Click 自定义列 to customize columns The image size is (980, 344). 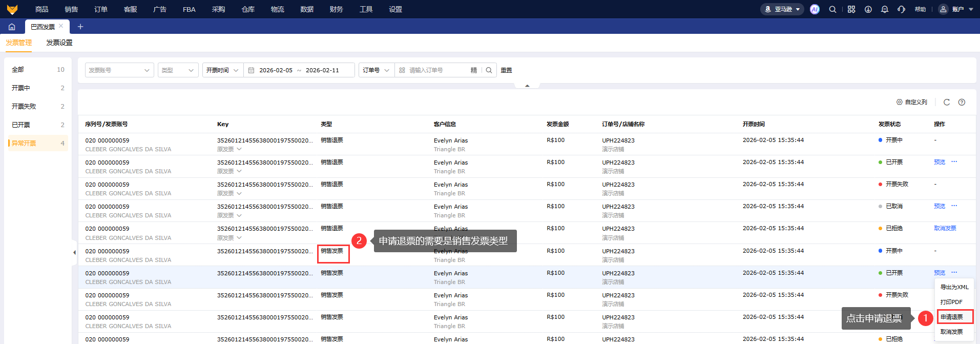(x=912, y=102)
